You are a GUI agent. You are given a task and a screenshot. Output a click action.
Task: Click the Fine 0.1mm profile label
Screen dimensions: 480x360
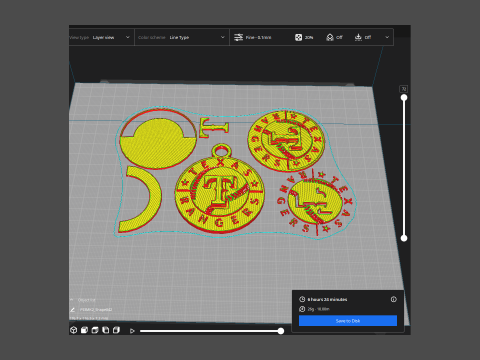pyautogui.click(x=258, y=37)
